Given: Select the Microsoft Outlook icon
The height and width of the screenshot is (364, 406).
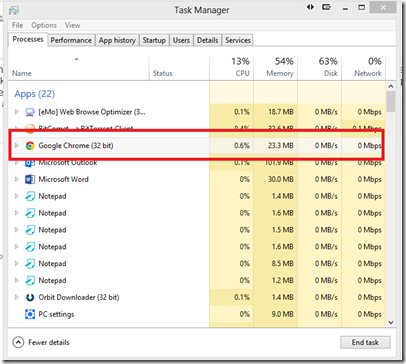Looking at the screenshot, I should [30, 163].
